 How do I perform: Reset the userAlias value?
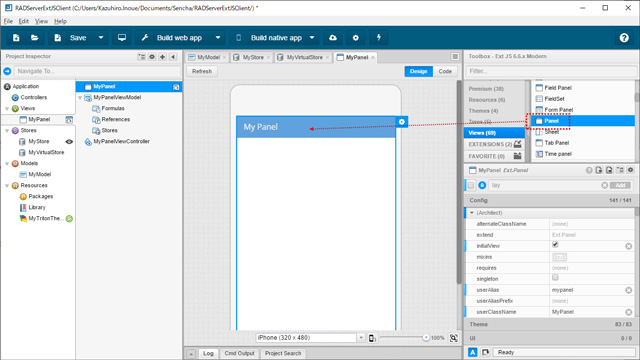point(629,290)
